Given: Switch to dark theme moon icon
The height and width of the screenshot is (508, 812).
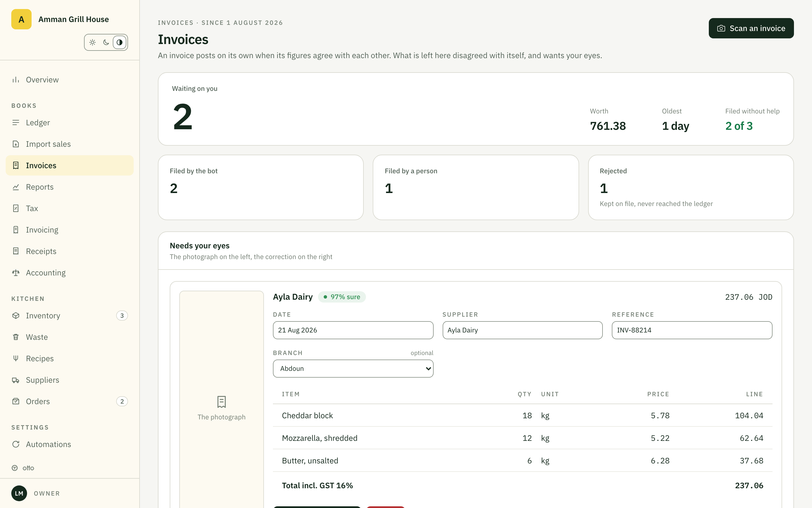Looking at the screenshot, I should pos(106,42).
